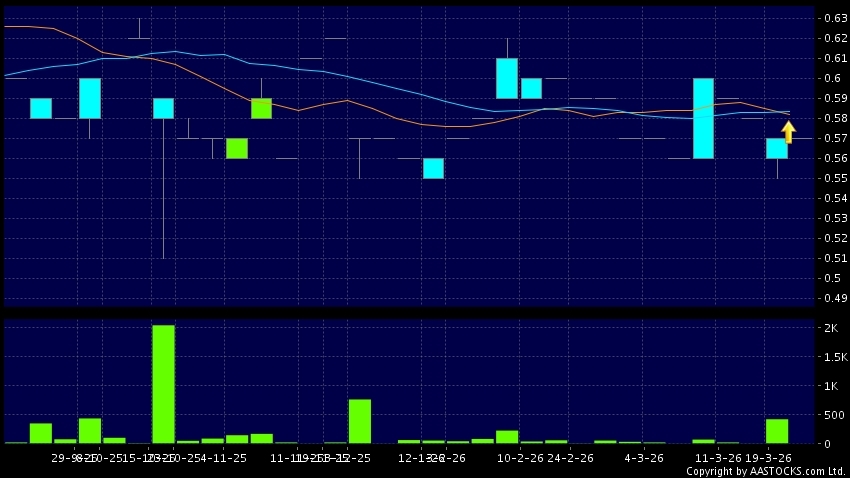850x478 pixels.
Task: Click the second-tallest volume bar near 750
Action: point(360,421)
